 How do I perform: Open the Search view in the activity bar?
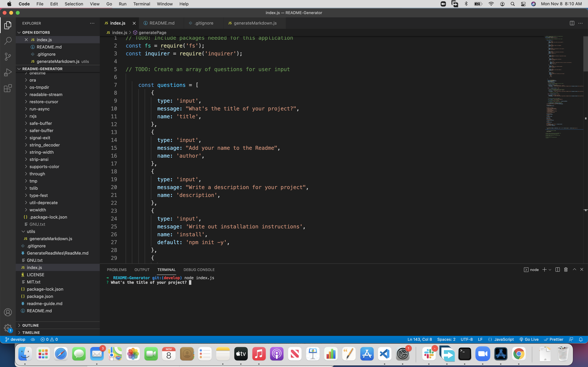[8, 41]
